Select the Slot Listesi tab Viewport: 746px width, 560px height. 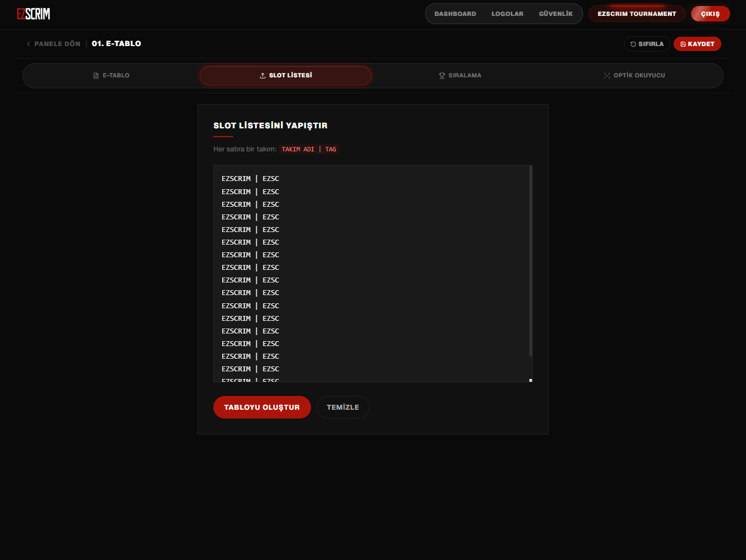[286, 76]
